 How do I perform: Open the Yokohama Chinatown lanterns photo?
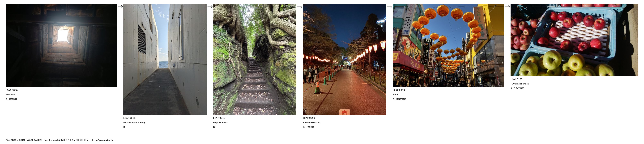tap(448, 45)
